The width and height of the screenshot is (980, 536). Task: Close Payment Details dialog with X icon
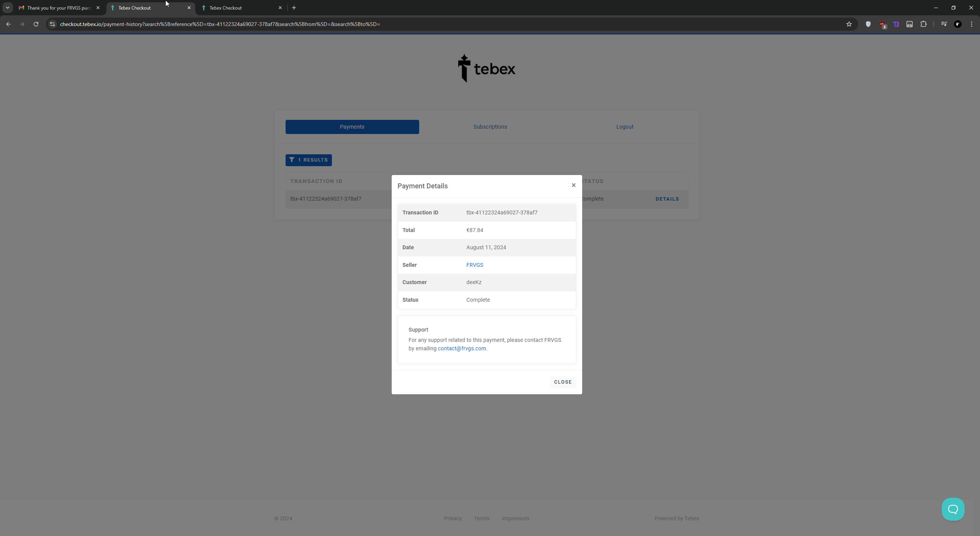[x=573, y=185]
